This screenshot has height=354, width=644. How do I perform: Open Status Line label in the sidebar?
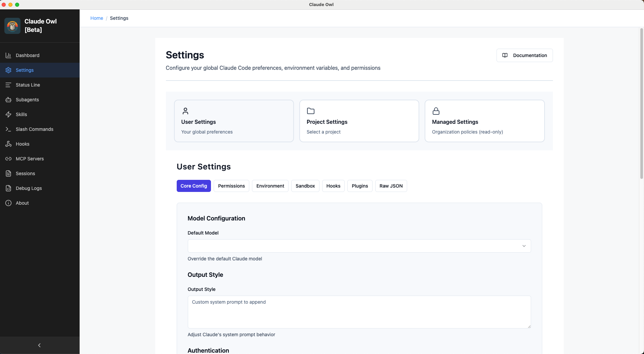[x=28, y=85]
